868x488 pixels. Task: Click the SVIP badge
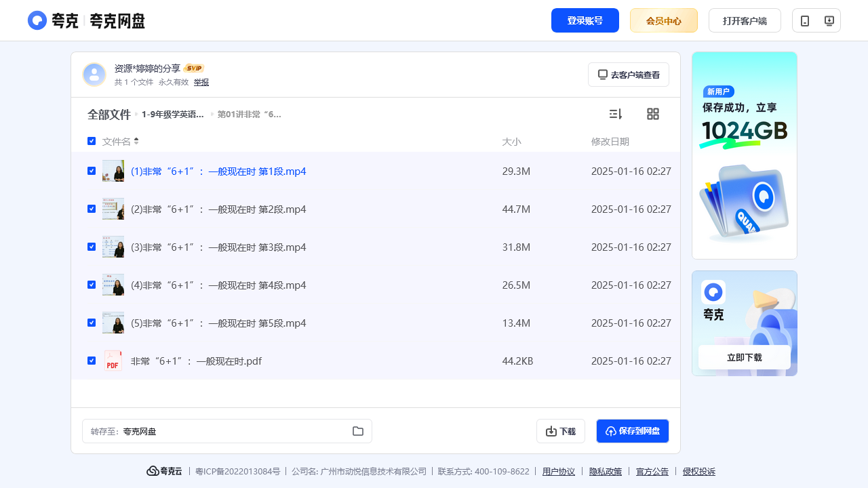pyautogui.click(x=194, y=68)
